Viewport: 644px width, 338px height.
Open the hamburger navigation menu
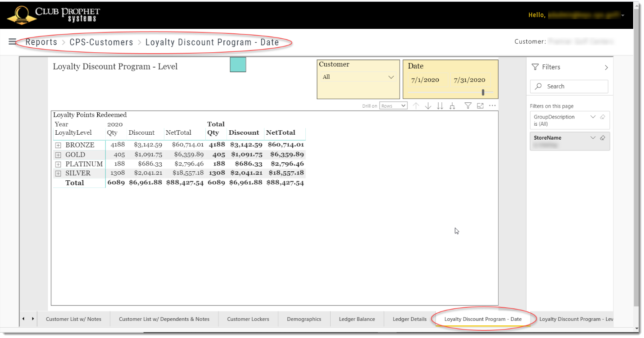coord(12,41)
